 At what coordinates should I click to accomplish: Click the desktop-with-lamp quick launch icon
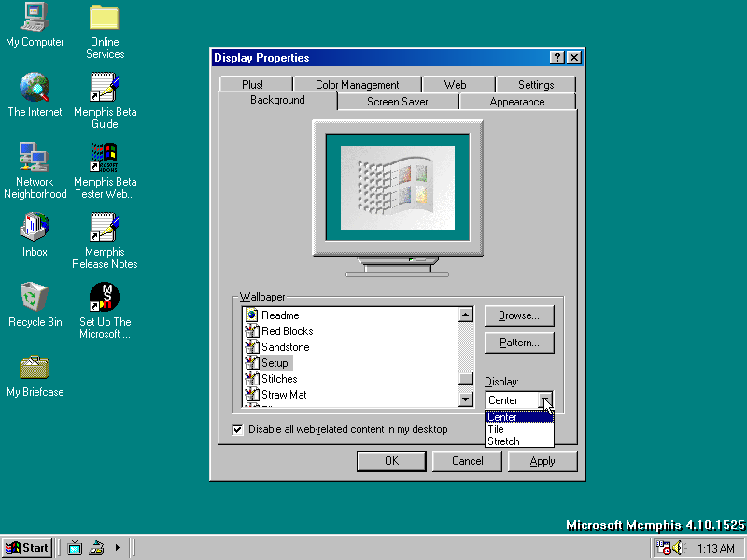pyautogui.click(x=97, y=548)
